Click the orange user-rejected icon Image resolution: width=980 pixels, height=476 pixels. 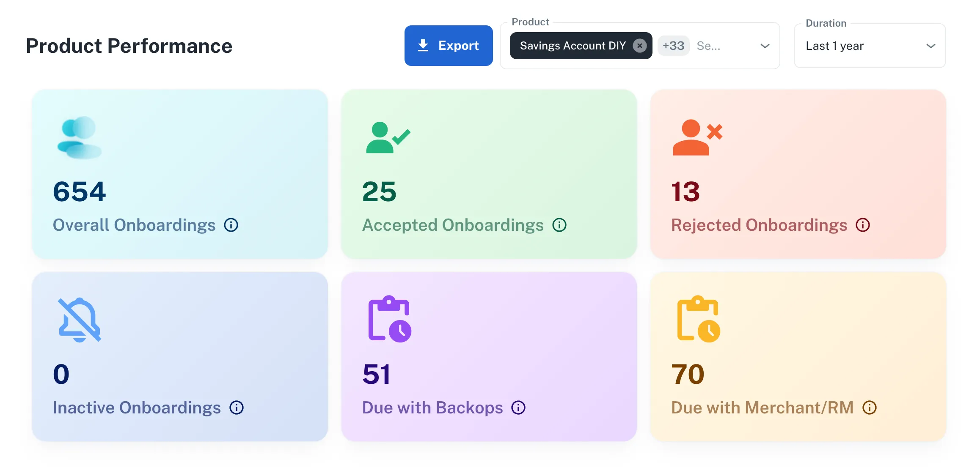coord(697,137)
